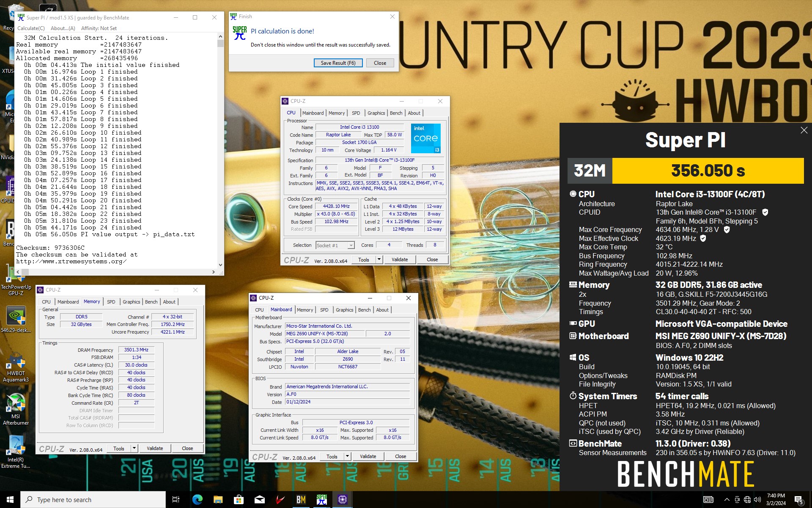Click the touch keyboard tray icon
This screenshot has width=812, height=508.
click(x=708, y=500)
